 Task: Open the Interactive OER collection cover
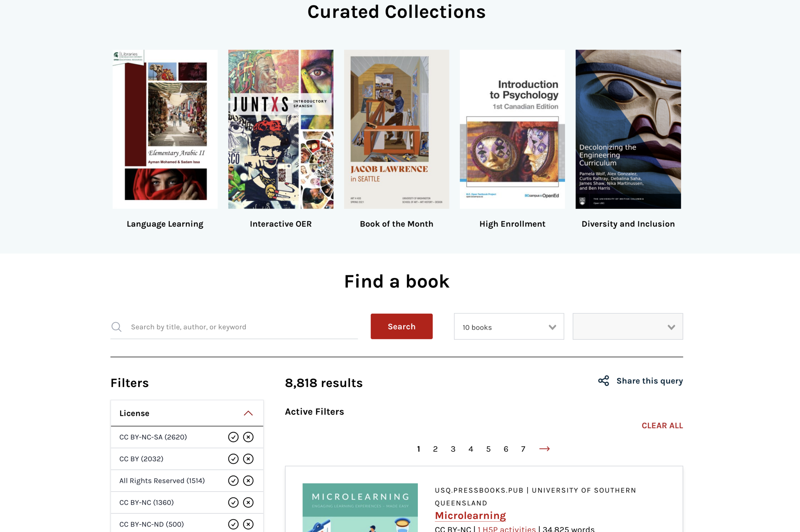point(281,129)
